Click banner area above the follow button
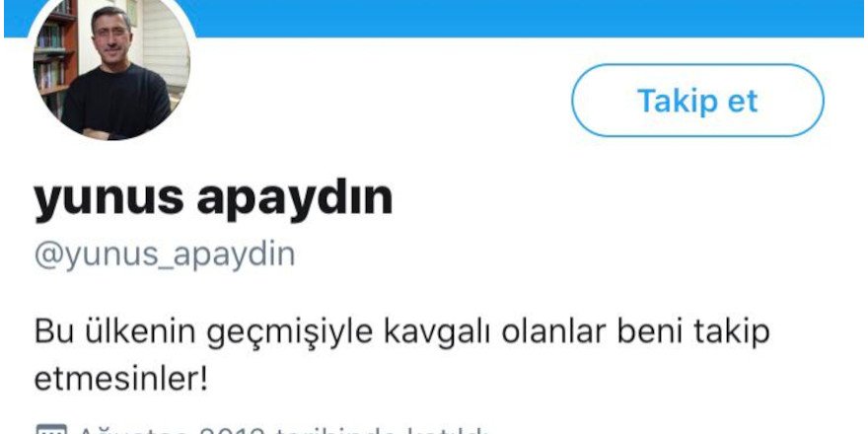 (697, 19)
